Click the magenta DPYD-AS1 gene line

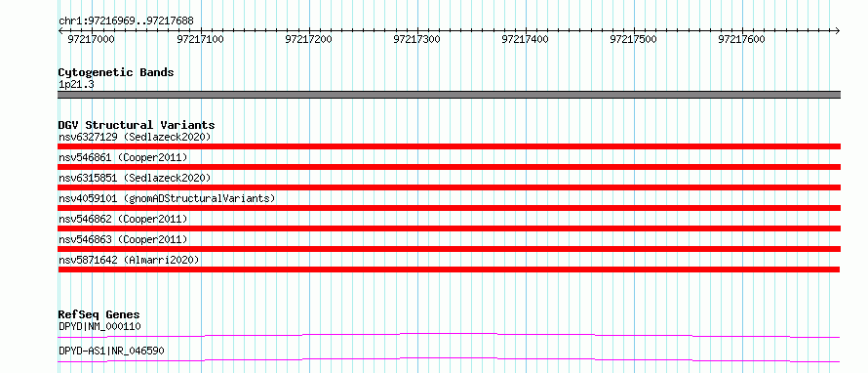pos(449,359)
